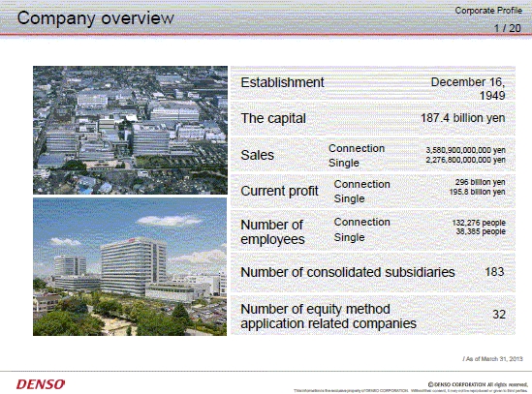Screen dimensions: 532x394
Task: Click the '187.4 billion yen' value
Action: point(463,118)
